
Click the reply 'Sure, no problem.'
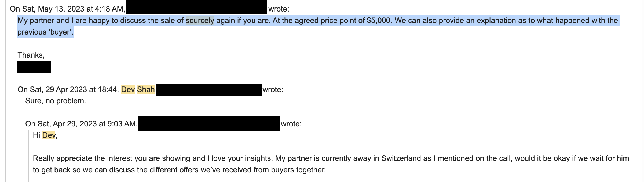(56, 101)
